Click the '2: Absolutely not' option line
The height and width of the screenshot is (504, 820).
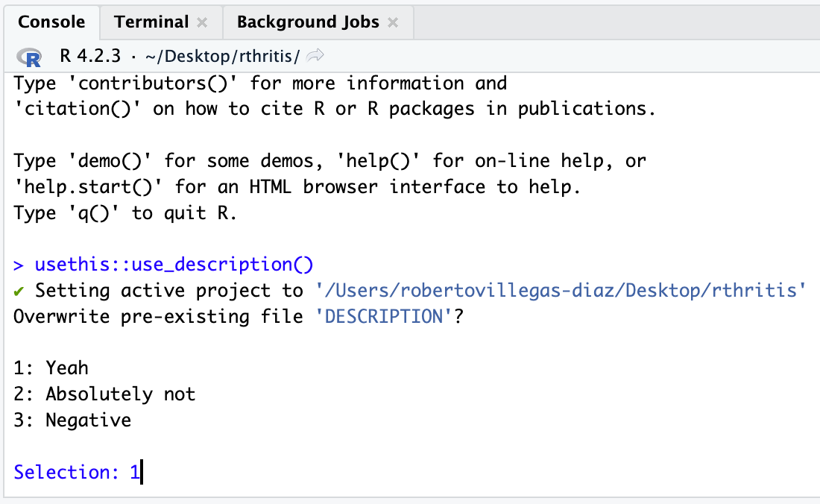click(x=104, y=394)
